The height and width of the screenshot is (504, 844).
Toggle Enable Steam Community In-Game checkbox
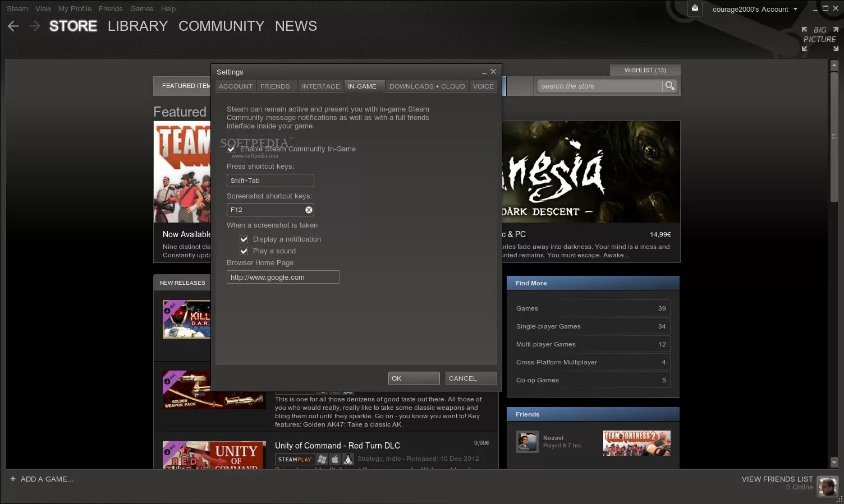pos(231,149)
